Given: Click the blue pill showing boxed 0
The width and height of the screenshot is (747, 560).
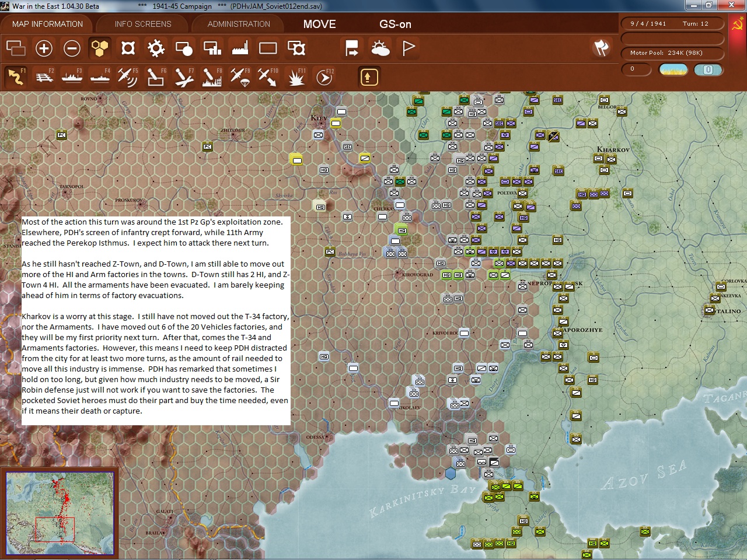Looking at the screenshot, I should tap(708, 69).
